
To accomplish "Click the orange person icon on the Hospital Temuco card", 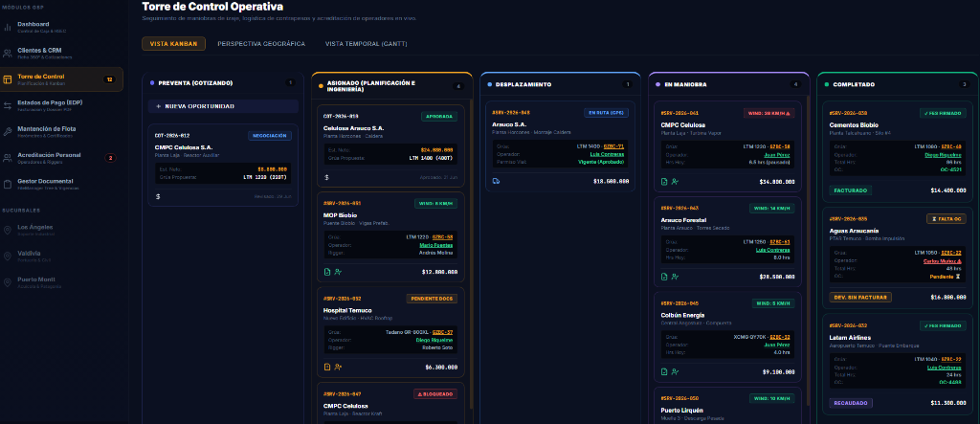I will pos(338,368).
